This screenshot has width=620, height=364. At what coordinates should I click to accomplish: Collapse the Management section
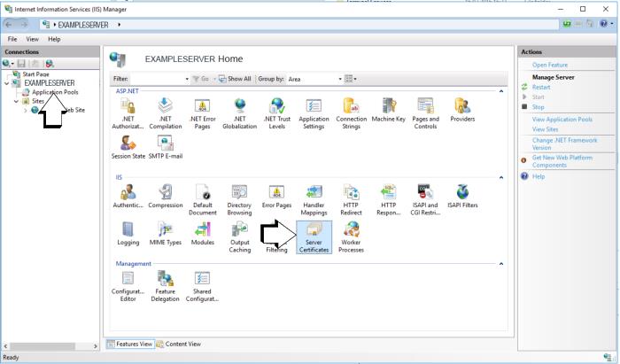(x=500, y=264)
